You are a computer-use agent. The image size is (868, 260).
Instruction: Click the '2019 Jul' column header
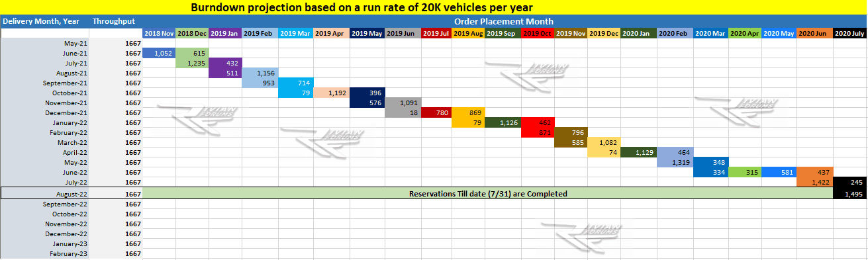(436, 32)
